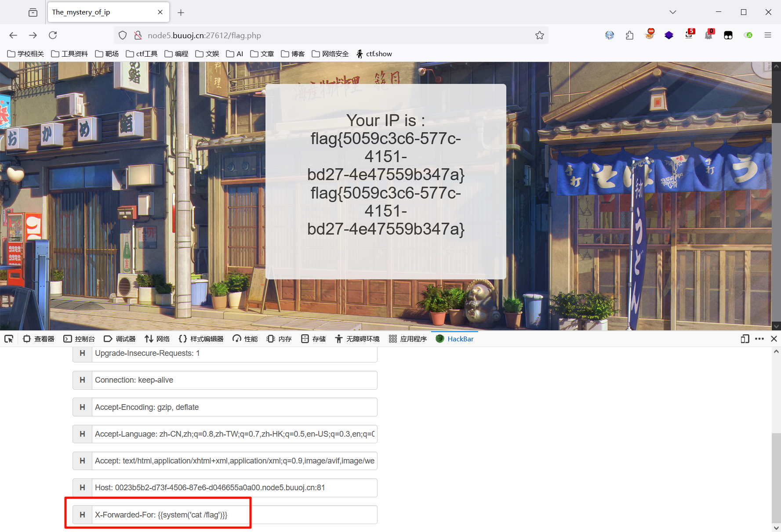The width and height of the screenshot is (781, 532).
Task: Close the developer tools panel
Action: tap(774, 339)
